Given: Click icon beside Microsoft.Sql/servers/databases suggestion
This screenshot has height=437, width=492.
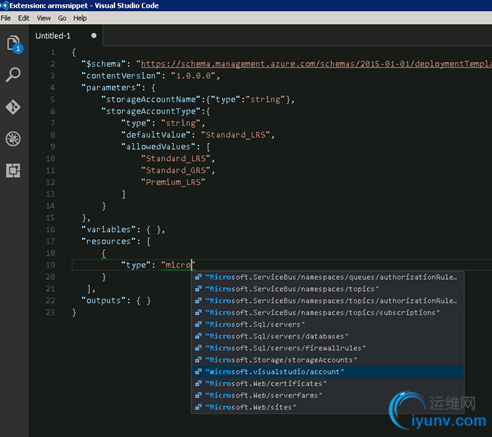Looking at the screenshot, I should [x=198, y=336].
